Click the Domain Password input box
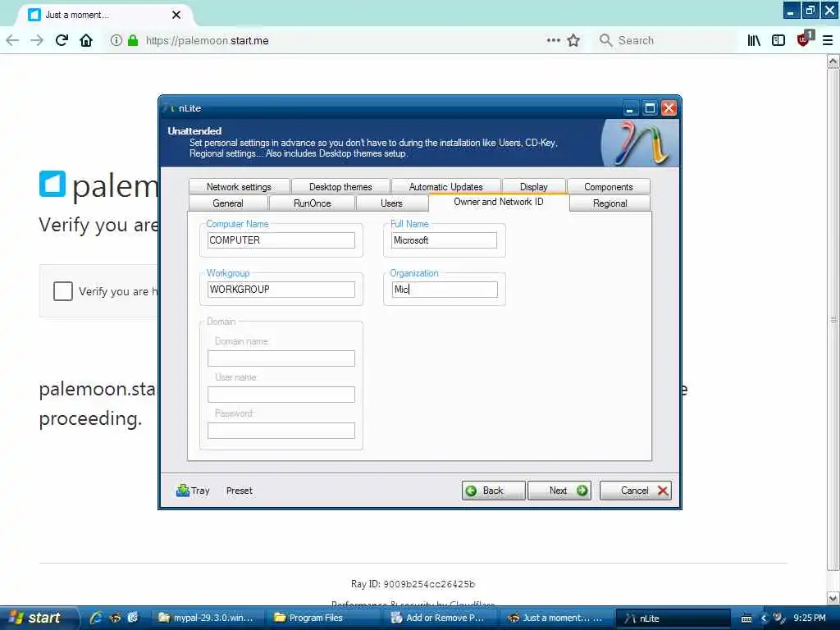The height and width of the screenshot is (630, 840). tap(281, 431)
